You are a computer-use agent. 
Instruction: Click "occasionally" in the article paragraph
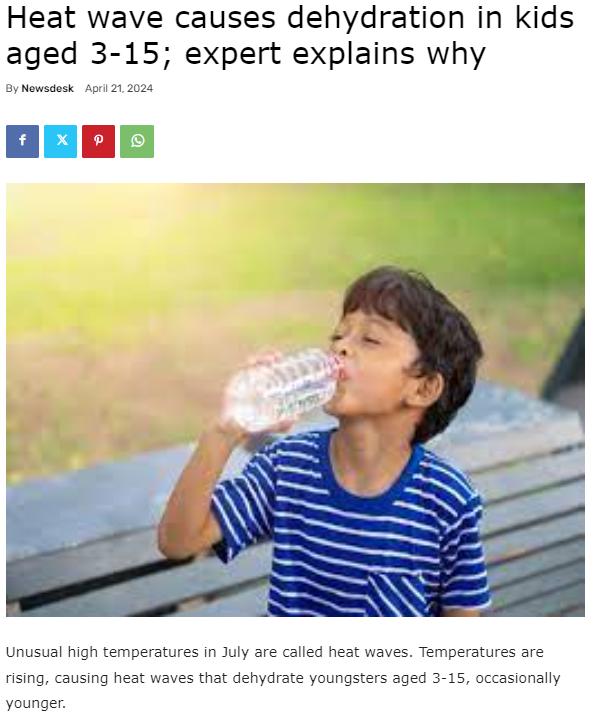click(x=518, y=678)
